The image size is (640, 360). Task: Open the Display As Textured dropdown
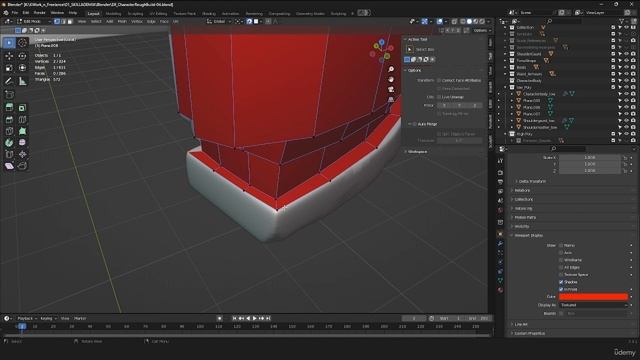pos(594,305)
